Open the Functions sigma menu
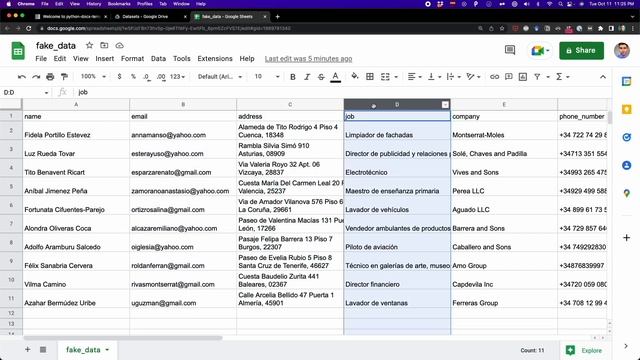The image size is (640, 360). pyautogui.click(x=562, y=77)
